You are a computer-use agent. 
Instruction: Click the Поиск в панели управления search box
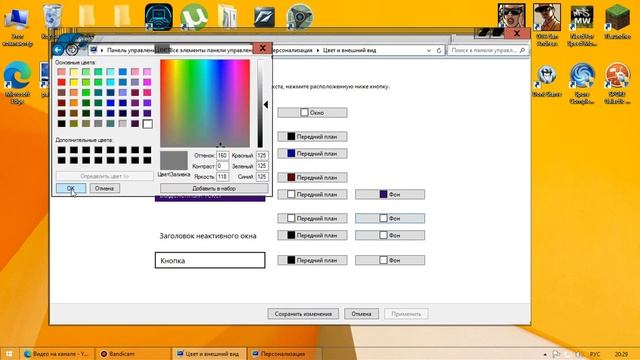pyautogui.click(x=488, y=50)
